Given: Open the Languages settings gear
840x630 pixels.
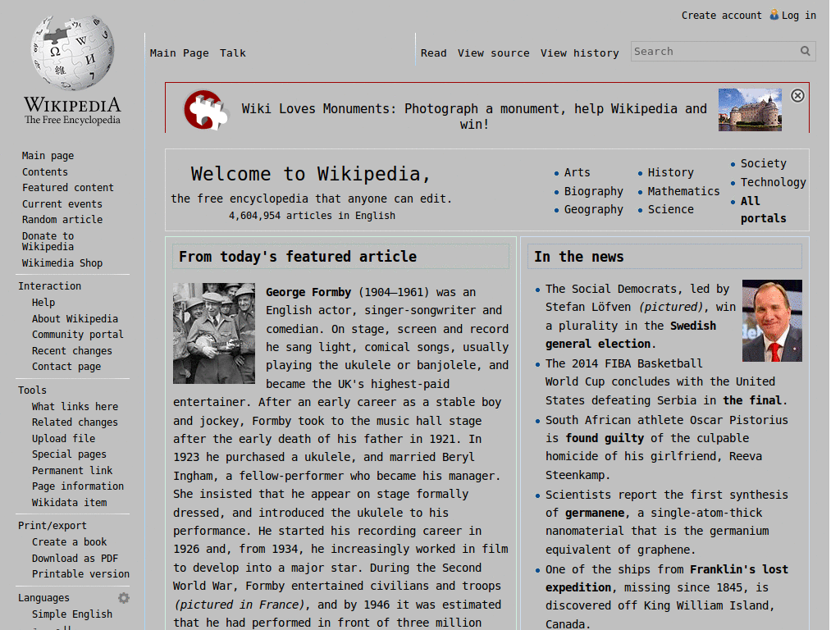Looking at the screenshot, I should (x=124, y=598).
